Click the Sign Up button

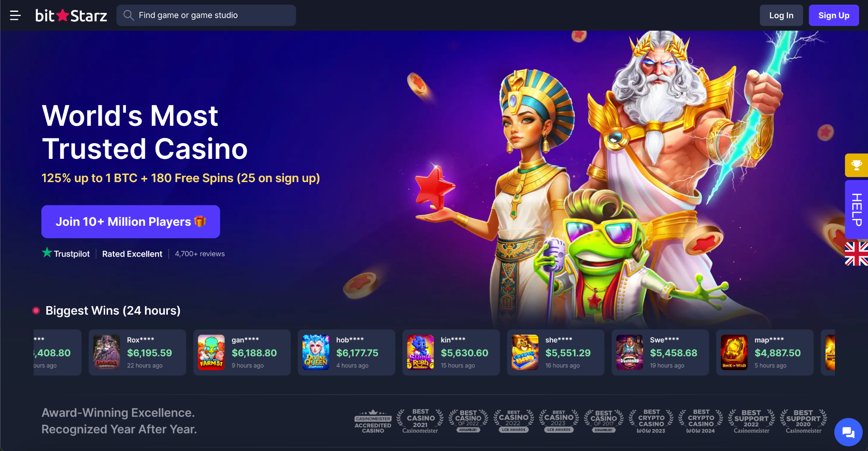[834, 16]
